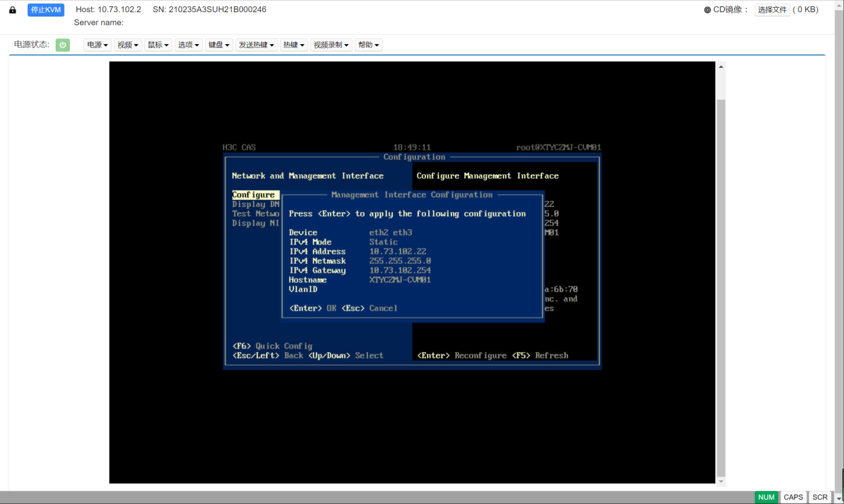Click the root@XTYCZMJ-CVM01 user text
Image resolution: width=844 pixels, height=504 pixels.
click(559, 148)
